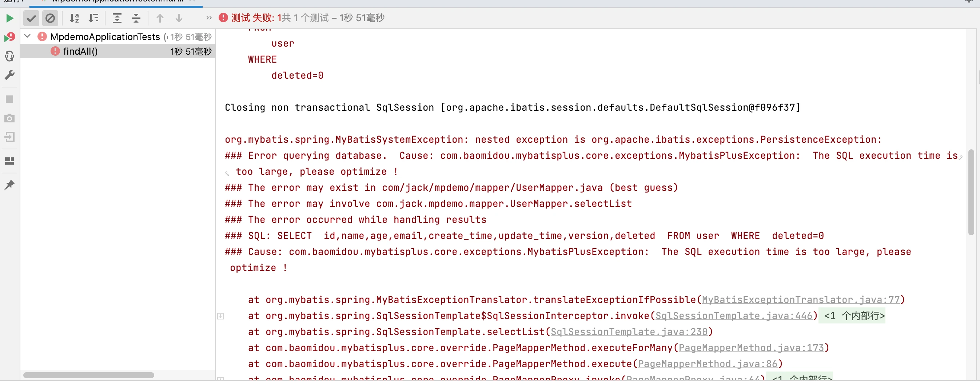Click the 'too large, please optimize !' line

(x=316, y=172)
